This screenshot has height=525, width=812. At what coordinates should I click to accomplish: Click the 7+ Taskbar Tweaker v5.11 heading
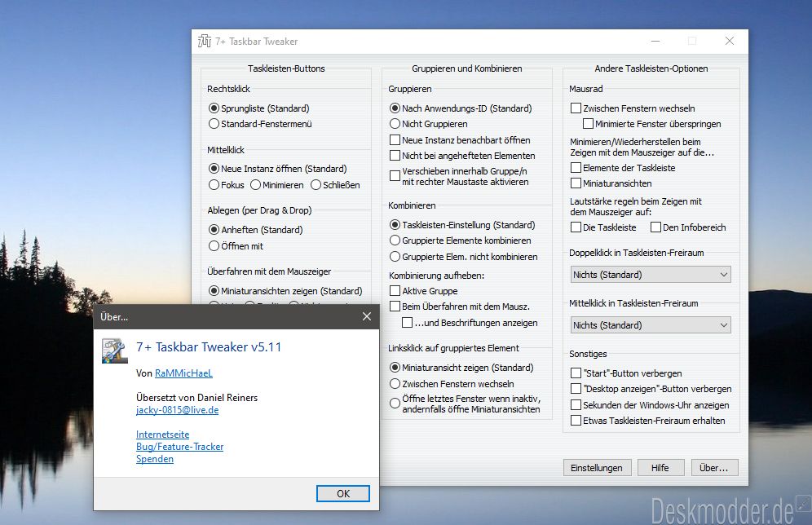(209, 347)
